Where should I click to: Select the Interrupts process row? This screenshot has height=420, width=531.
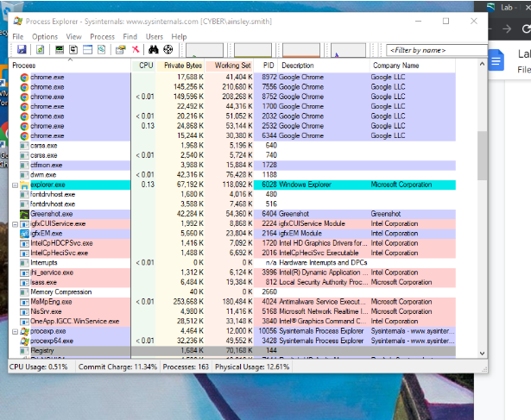pos(232,263)
